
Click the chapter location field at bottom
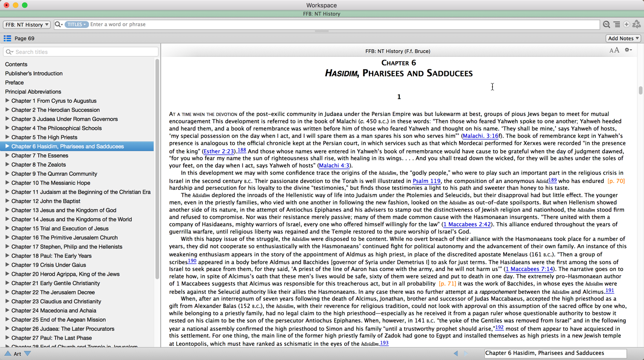point(555,353)
